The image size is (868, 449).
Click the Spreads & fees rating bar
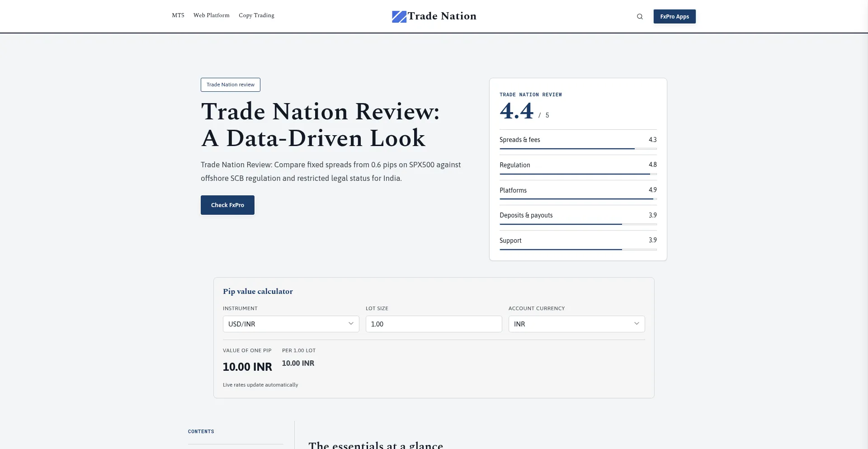(x=578, y=148)
